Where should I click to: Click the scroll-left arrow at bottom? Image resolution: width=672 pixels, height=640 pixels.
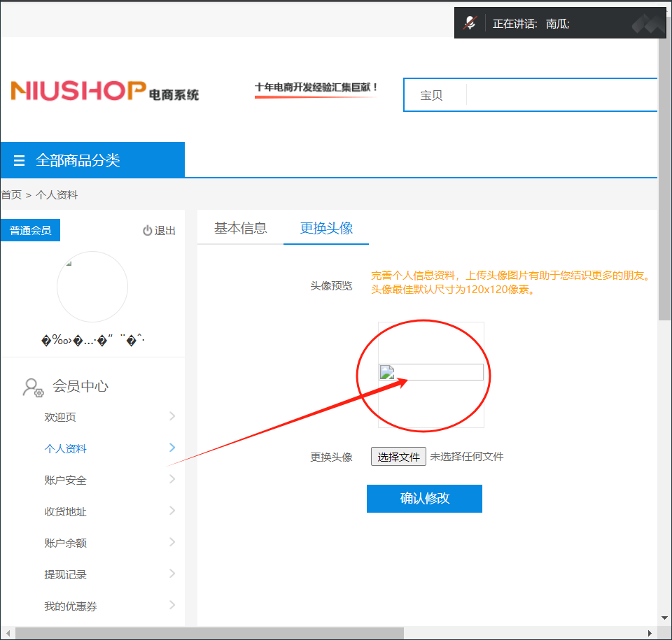[x=8, y=633]
